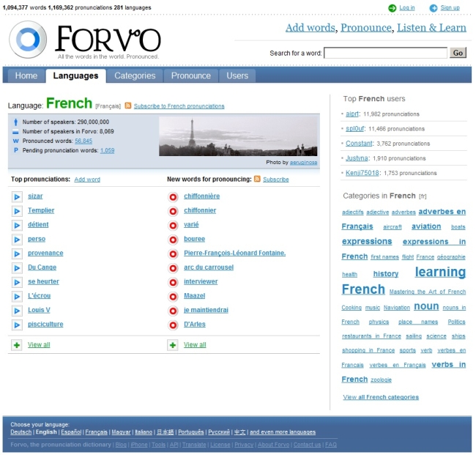476x455 pixels.
Task: Play pronunciation of sizar
Action: tap(17, 197)
